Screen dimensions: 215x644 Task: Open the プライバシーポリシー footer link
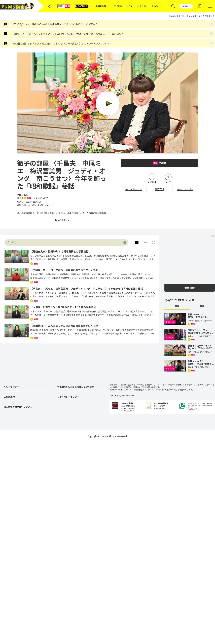click(68, 397)
